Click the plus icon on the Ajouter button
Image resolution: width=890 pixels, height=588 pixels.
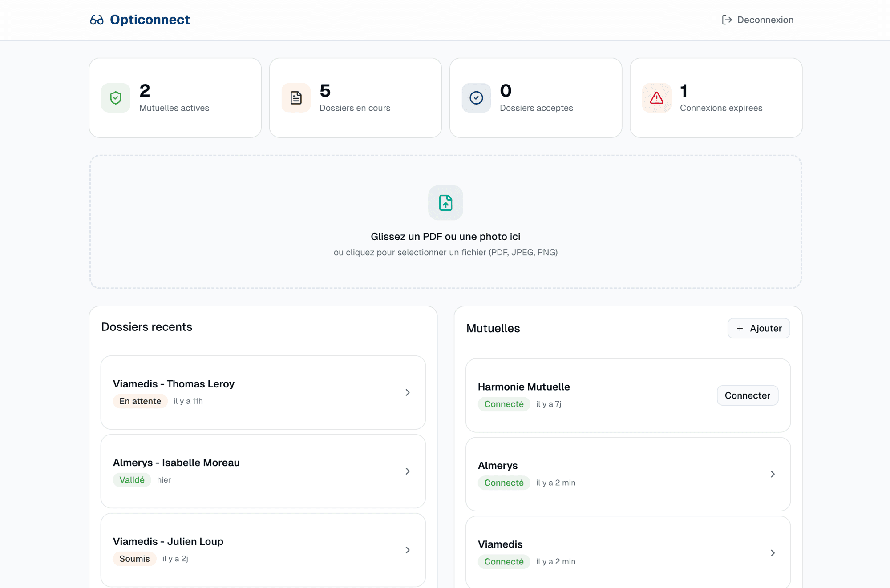point(740,328)
